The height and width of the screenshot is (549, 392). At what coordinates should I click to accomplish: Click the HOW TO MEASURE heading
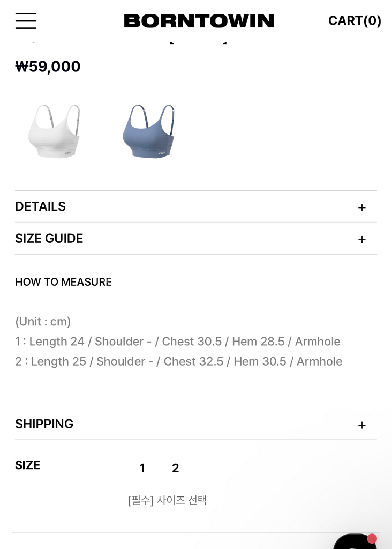click(x=63, y=282)
